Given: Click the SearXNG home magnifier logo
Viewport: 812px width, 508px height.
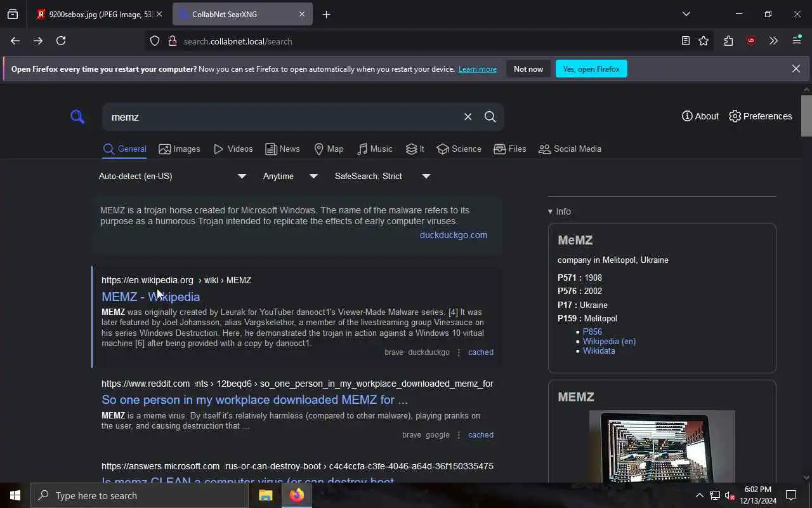Looking at the screenshot, I should [77, 117].
